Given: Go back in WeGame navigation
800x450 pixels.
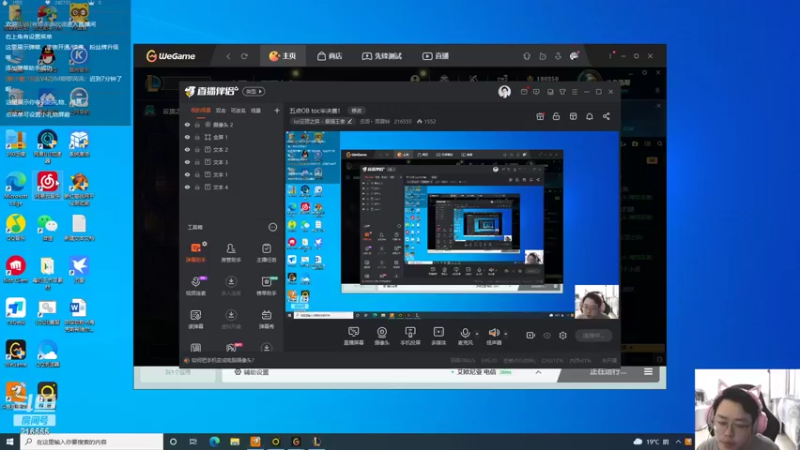Looking at the screenshot, I should click(228, 56).
